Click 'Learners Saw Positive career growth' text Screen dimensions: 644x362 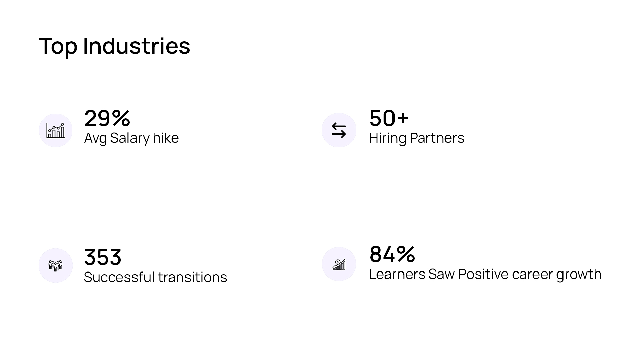coord(485,274)
